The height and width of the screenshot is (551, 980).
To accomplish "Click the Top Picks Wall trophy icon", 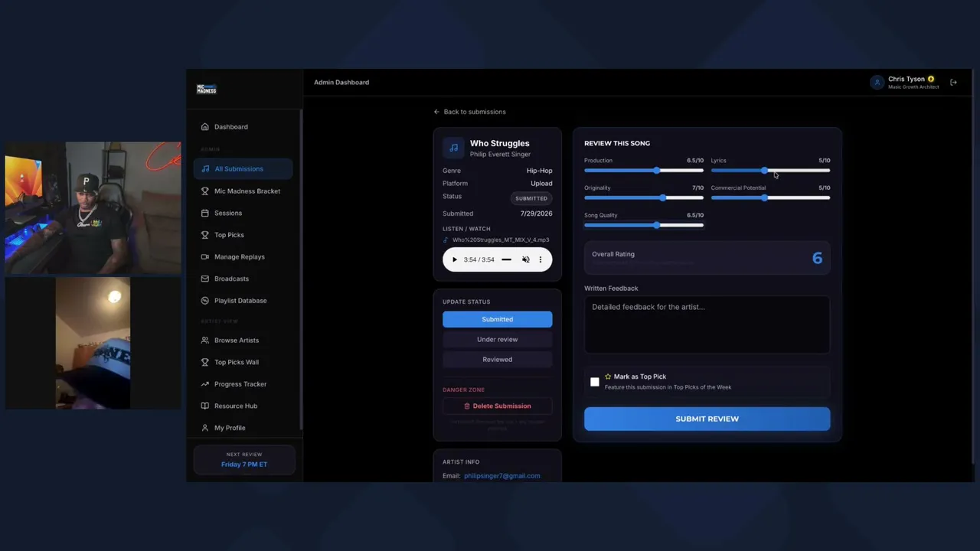I will [x=204, y=362].
